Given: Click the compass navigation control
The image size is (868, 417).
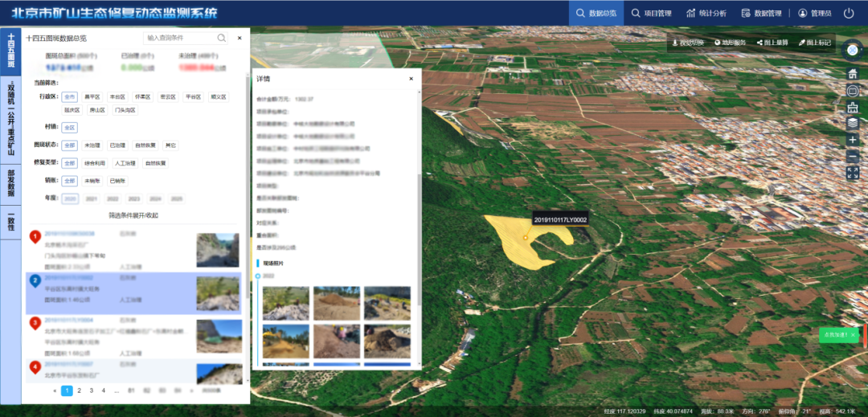Looking at the screenshot, I should (x=853, y=50).
